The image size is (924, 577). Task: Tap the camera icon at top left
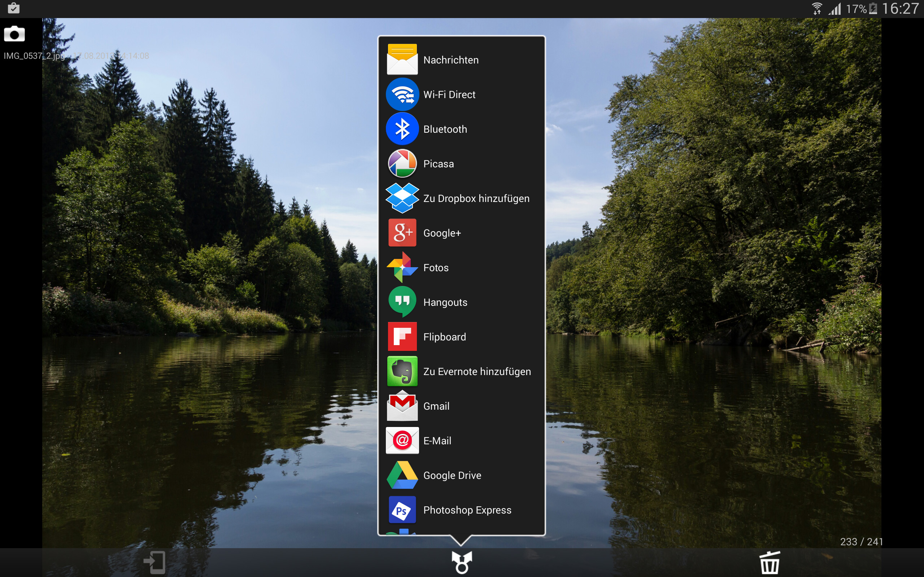click(14, 34)
